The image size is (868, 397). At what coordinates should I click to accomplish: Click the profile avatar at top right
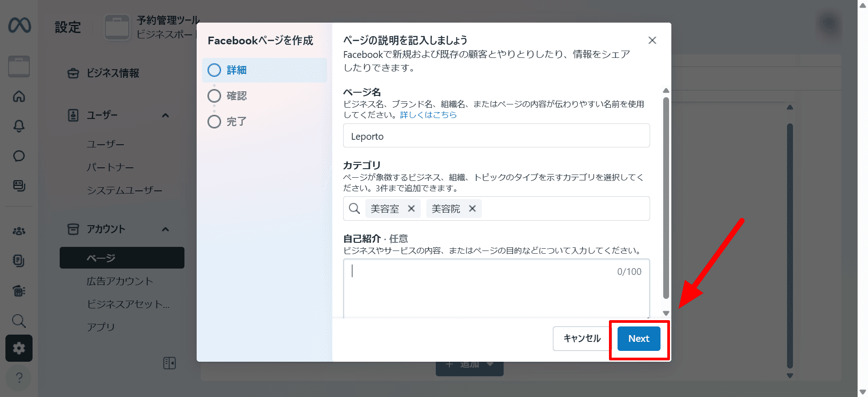coord(830,24)
